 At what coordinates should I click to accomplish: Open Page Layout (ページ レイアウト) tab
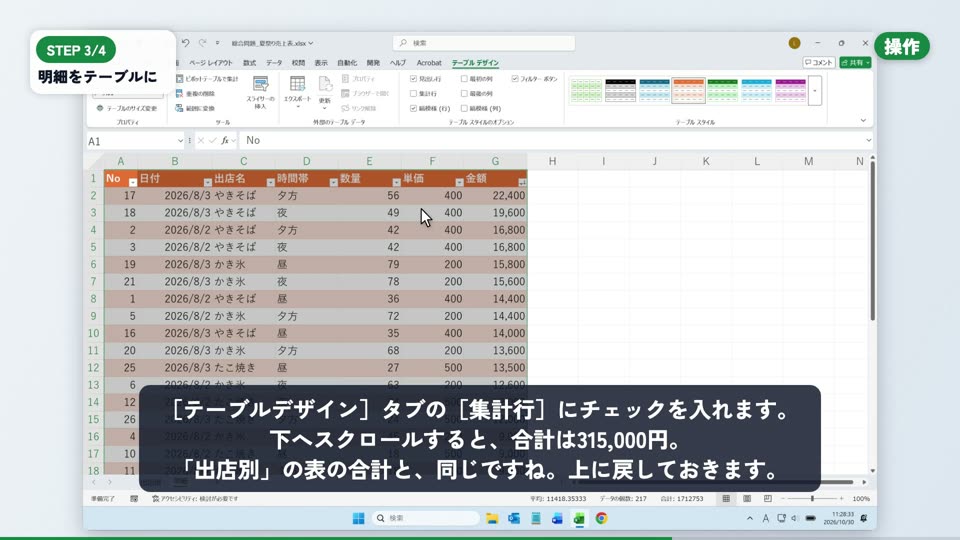(x=211, y=62)
